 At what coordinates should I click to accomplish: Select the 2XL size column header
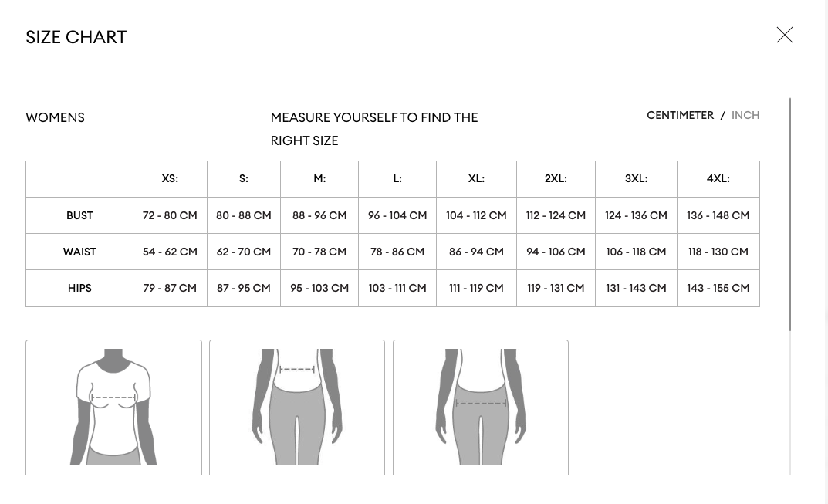point(556,178)
